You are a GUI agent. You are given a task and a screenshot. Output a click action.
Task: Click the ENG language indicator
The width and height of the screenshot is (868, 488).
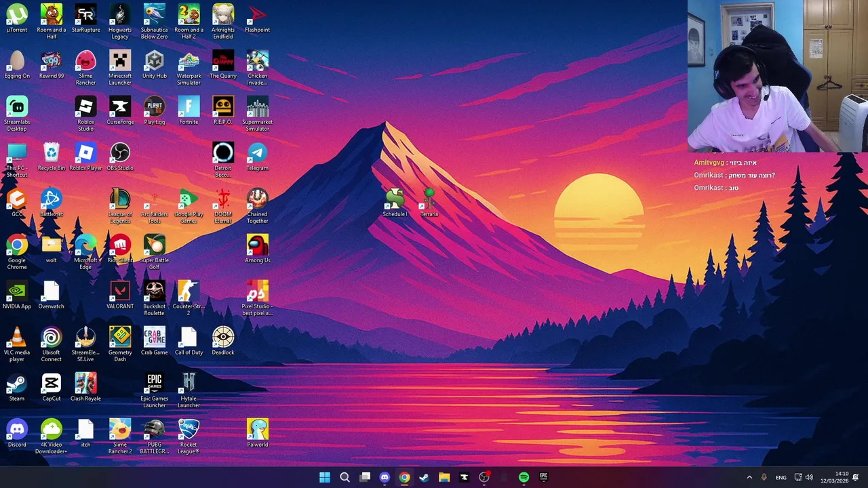[x=781, y=477]
